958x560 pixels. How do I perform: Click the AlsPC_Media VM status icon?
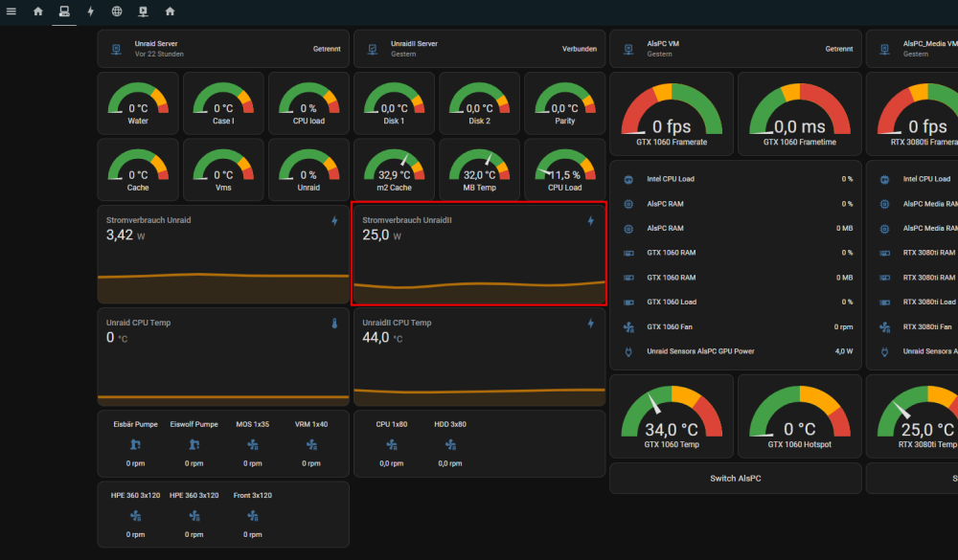click(x=884, y=49)
